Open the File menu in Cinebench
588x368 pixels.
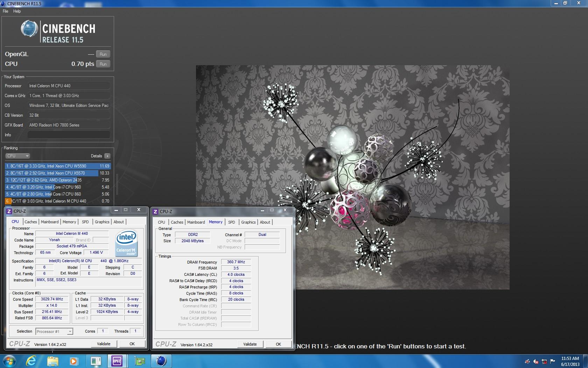(x=6, y=11)
